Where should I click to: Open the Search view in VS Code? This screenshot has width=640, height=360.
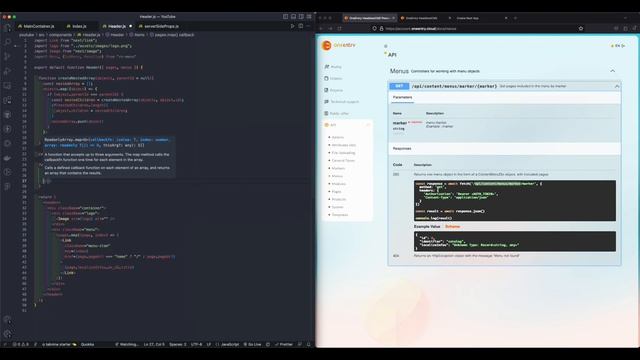point(7,42)
